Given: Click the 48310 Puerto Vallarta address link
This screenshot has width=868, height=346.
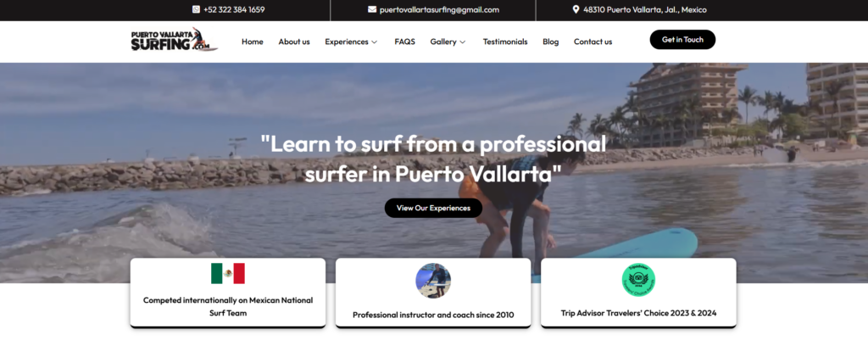Looking at the screenshot, I should tap(645, 9).
